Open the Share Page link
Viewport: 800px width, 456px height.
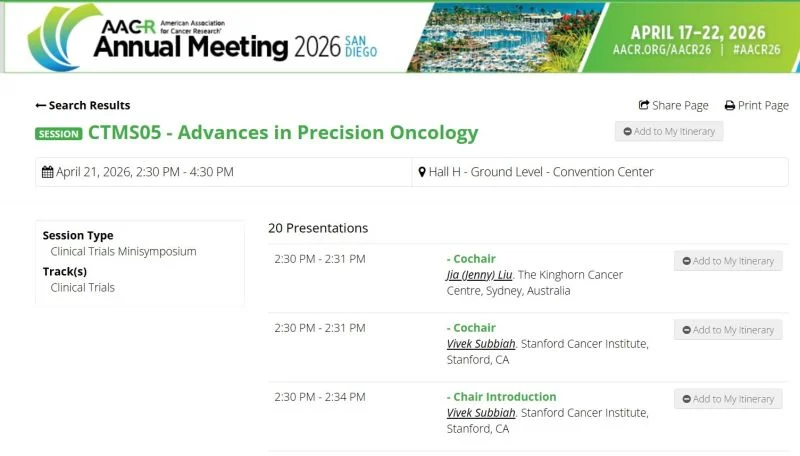(680, 106)
